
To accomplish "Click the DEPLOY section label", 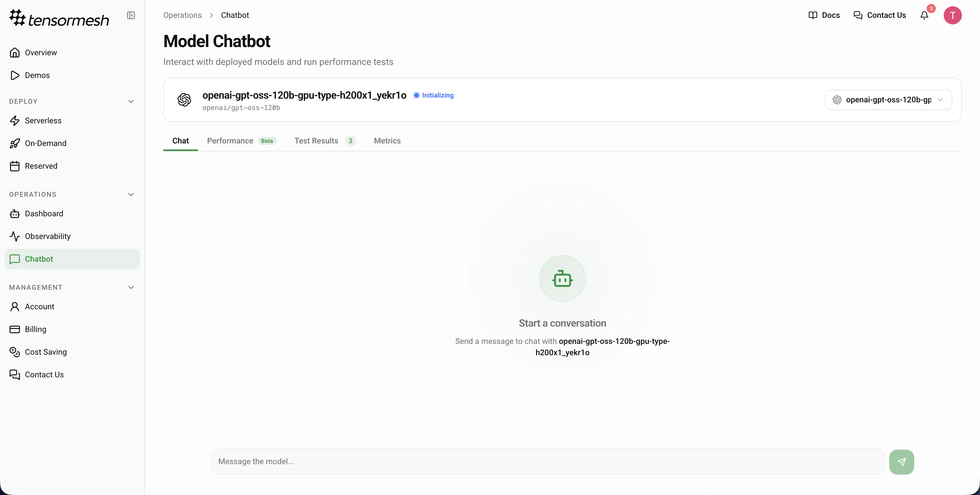I will pos(23,101).
